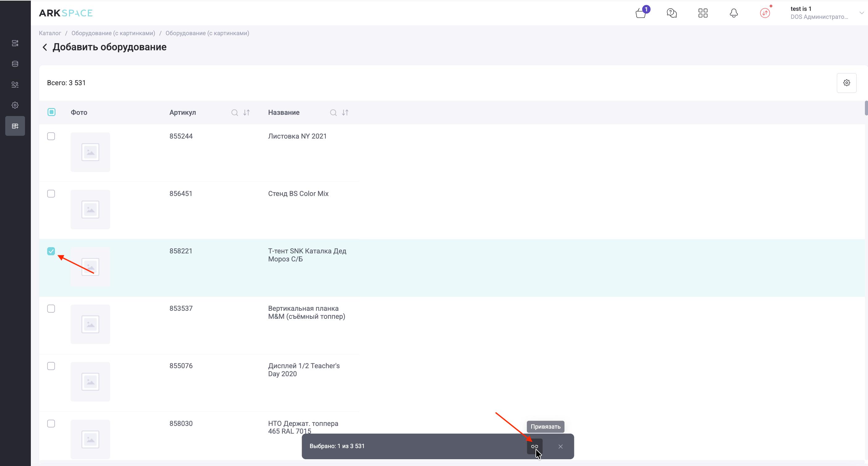The image size is (868, 466).
Task: Click photo thumbnail for Стенд BS Color Mix
Action: click(90, 210)
